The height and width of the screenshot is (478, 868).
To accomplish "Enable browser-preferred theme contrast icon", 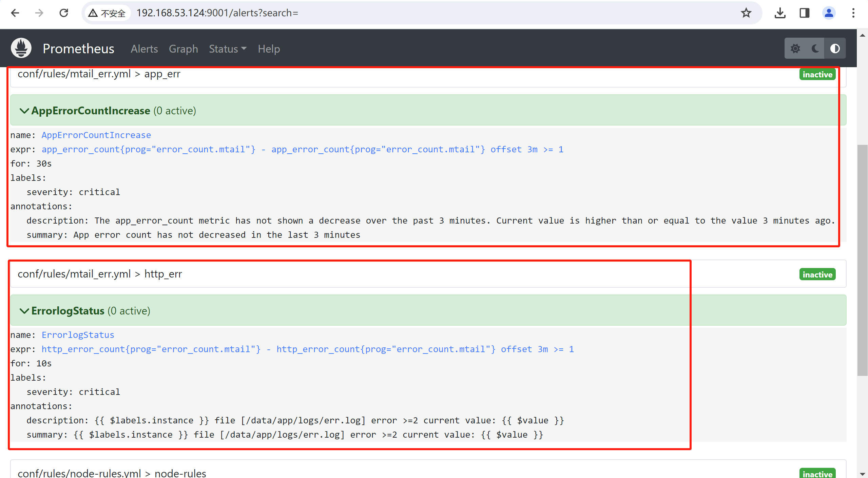I will 835,49.
